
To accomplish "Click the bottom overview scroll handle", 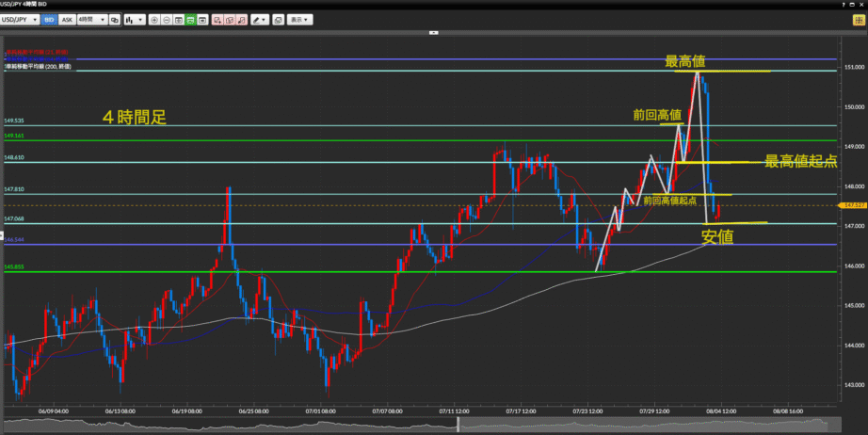I will coord(458,425).
